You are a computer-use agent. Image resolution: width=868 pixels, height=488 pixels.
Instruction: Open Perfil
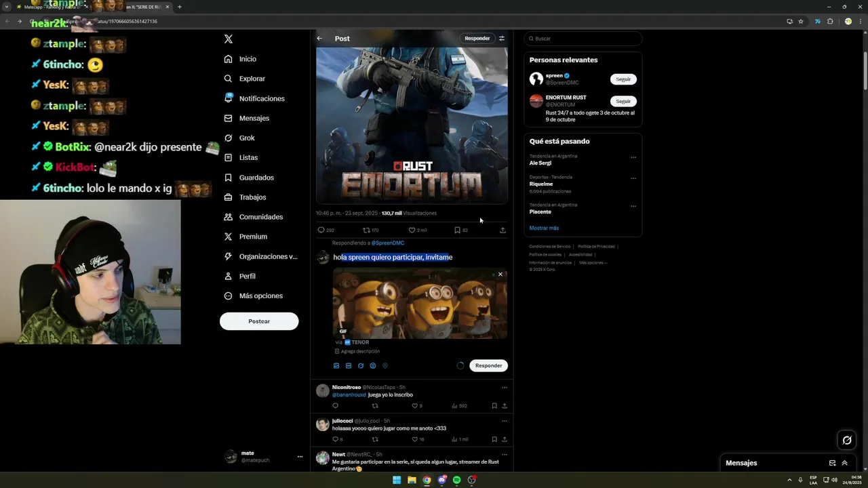point(239,276)
